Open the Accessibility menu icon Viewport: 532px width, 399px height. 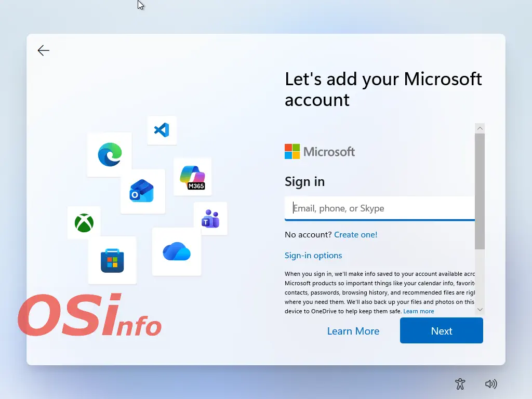[460, 384]
